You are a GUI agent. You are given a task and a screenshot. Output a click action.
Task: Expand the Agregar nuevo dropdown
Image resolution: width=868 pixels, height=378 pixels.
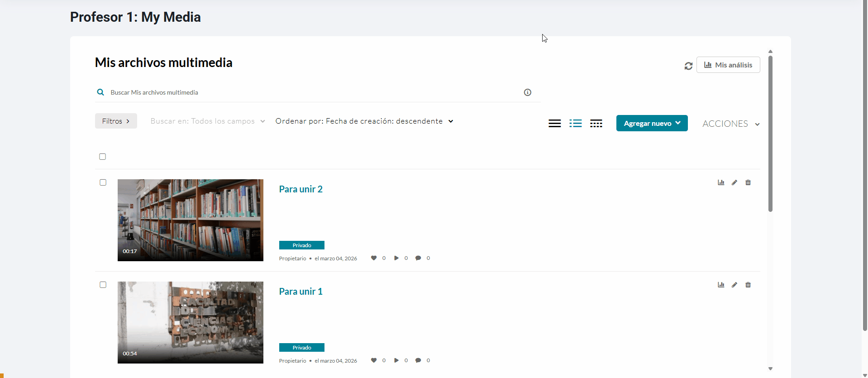click(x=652, y=123)
